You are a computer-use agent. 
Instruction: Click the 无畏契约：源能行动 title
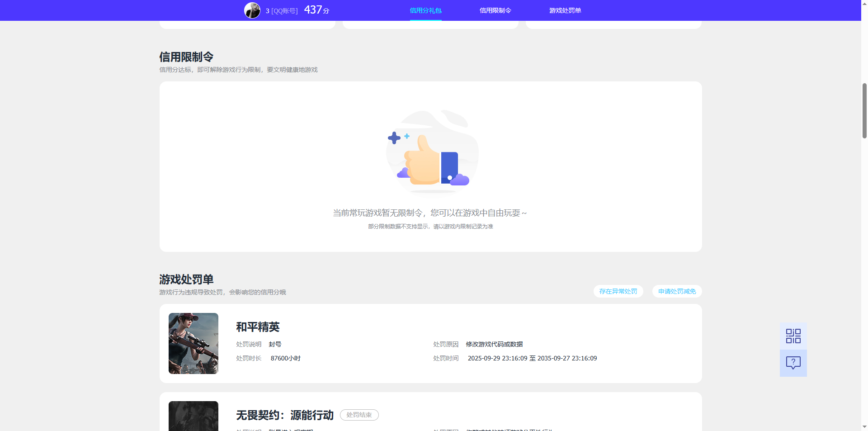tap(285, 415)
